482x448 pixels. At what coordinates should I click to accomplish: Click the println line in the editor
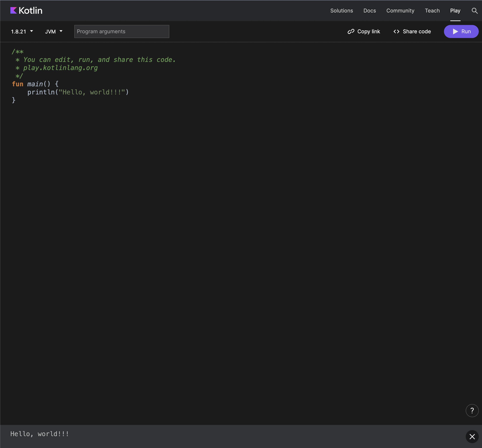pyautogui.click(x=78, y=92)
